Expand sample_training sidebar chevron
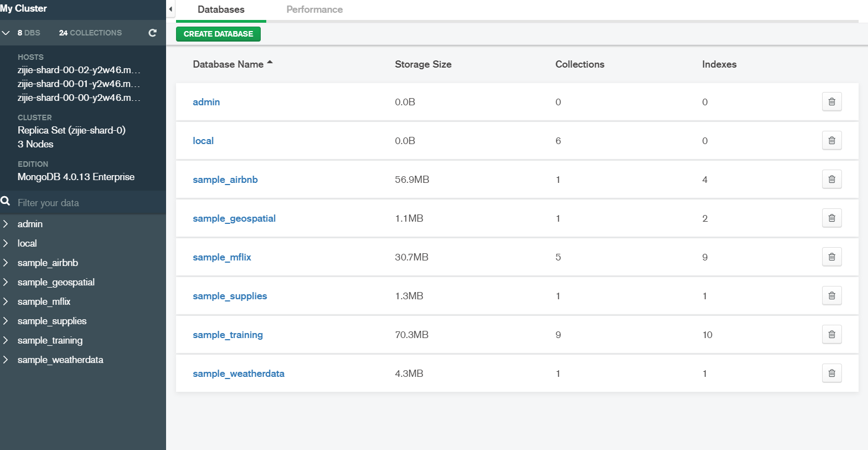The image size is (868, 450). [5, 340]
